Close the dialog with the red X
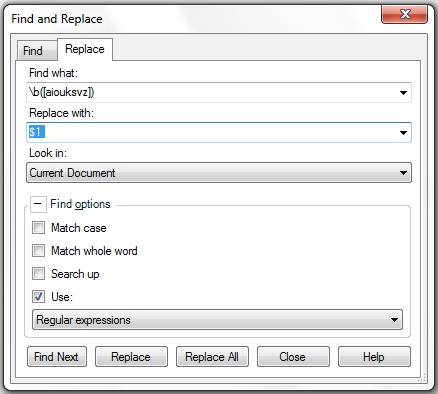The image size is (438, 394). click(404, 14)
